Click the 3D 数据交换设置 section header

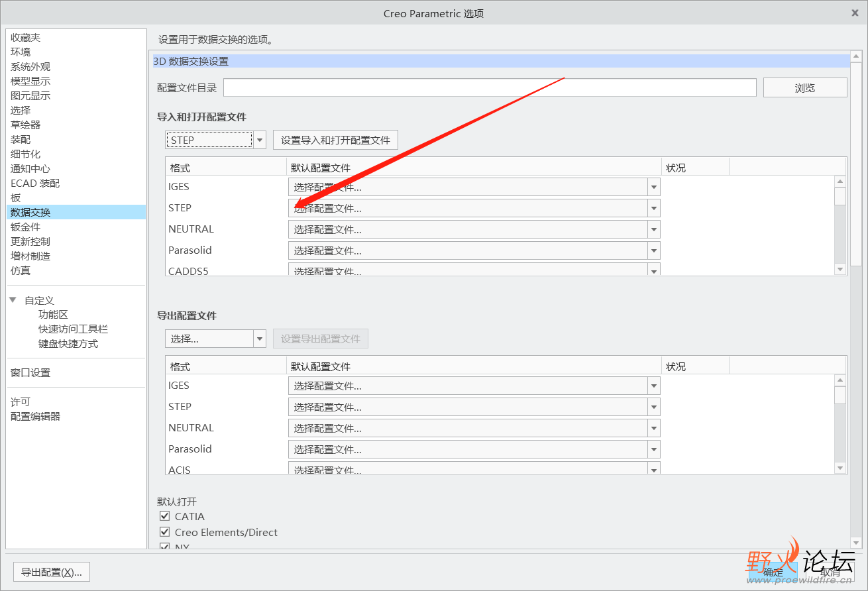[501, 61]
